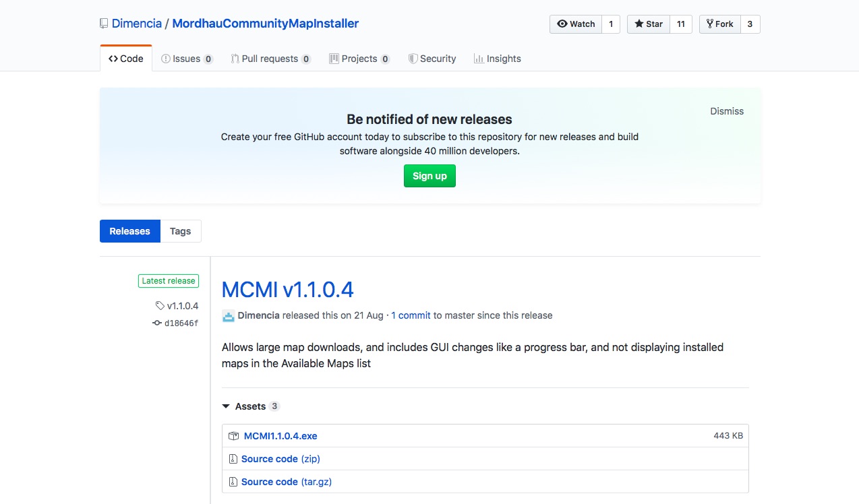The width and height of the screenshot is (859, 504).
Task: Click the green Sign up button
Action: (x=429, y=176)
